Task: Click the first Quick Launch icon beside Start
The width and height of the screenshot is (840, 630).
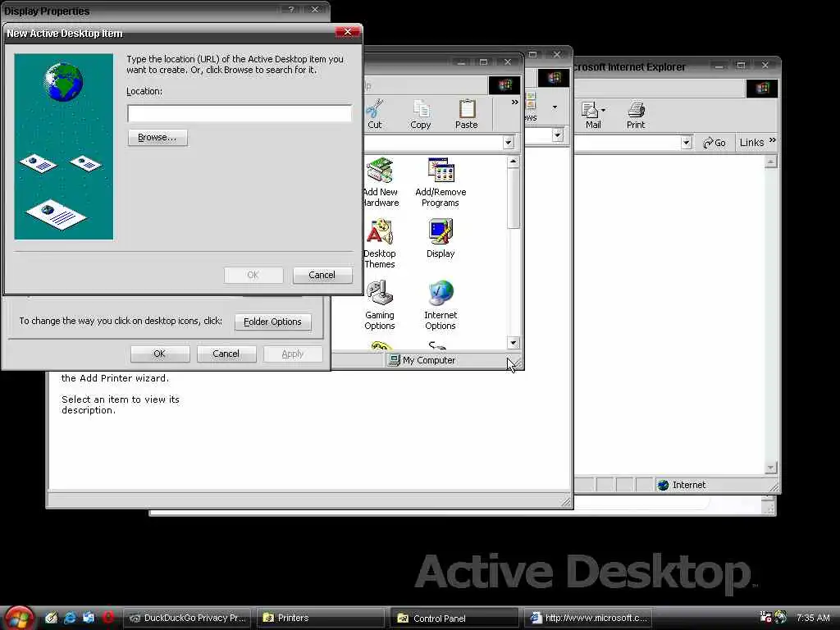Action: click(x=51, y=618)
